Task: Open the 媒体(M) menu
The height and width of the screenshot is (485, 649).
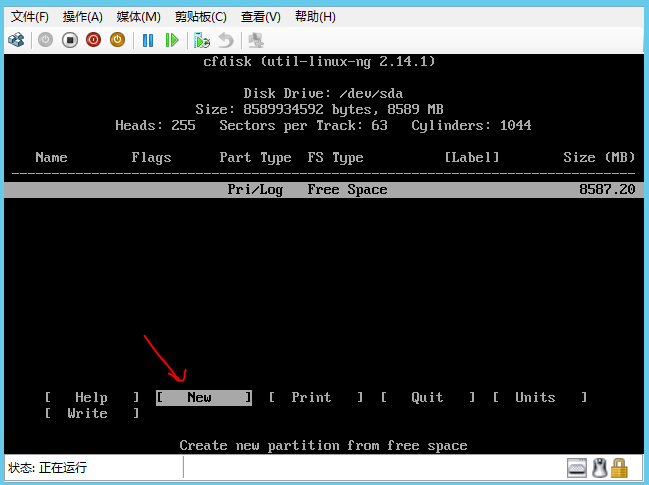Action: (138, 17)
